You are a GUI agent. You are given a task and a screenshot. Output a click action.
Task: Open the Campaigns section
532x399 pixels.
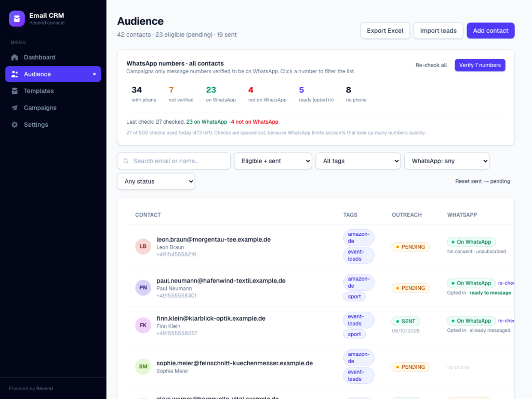pos(54,108)
